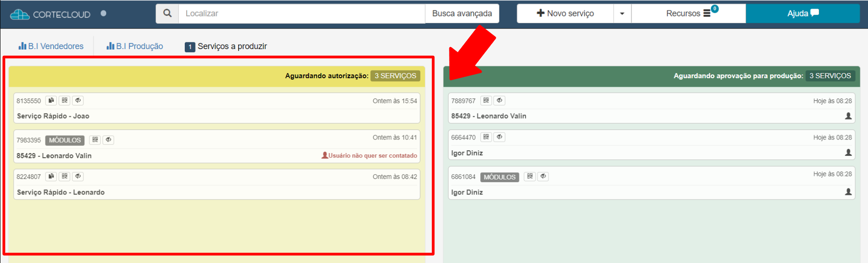
Task: Open Igor Diniz card numbered 6664470
Action: click(x=651, y=145)
